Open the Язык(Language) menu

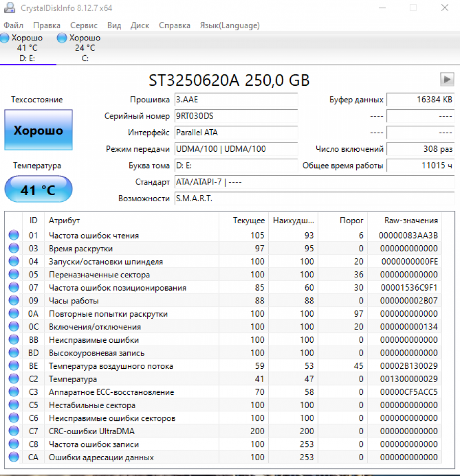(229, 26)
